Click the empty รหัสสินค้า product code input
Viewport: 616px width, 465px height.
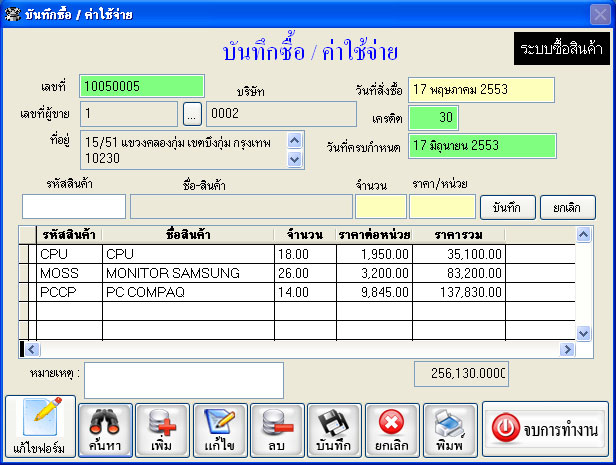pos(74,206)
